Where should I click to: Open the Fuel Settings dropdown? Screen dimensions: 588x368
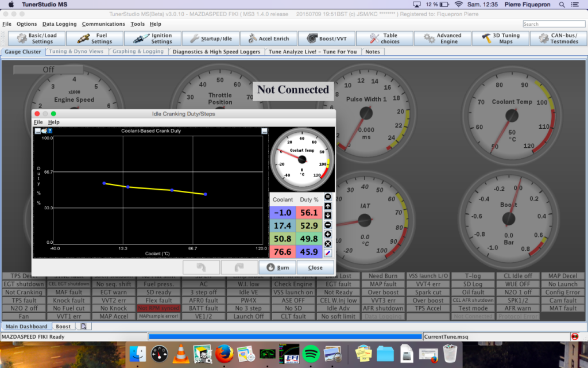click(95, 39)
